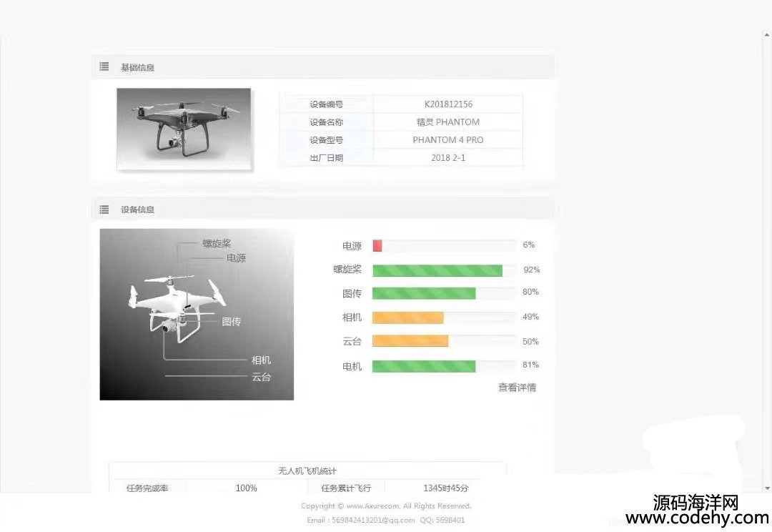Click the 设备编号 table label

(x=327, y=104)
